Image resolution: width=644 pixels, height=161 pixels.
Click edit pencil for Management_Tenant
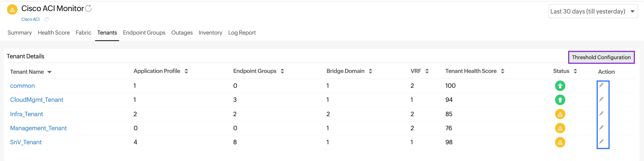(x=601, y=128)
